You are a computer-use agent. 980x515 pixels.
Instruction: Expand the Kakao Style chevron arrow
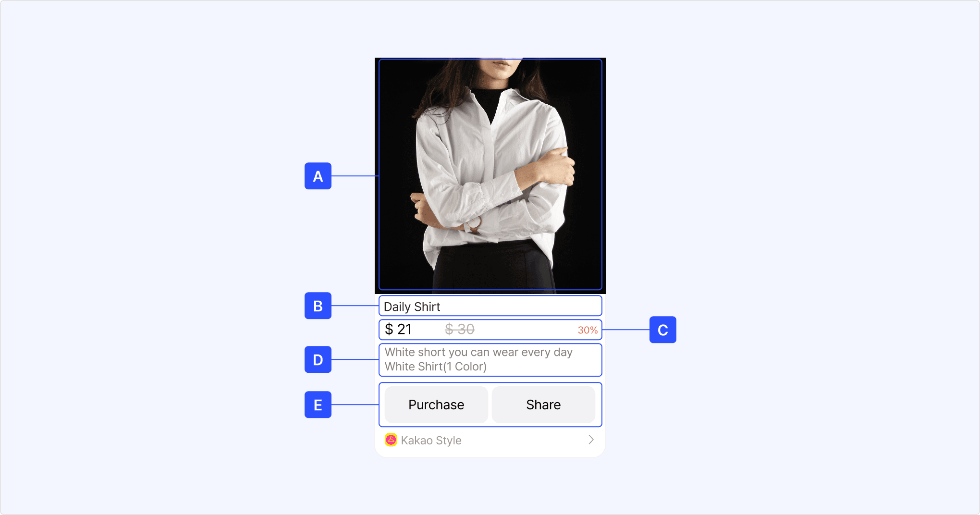pos(591,440)
